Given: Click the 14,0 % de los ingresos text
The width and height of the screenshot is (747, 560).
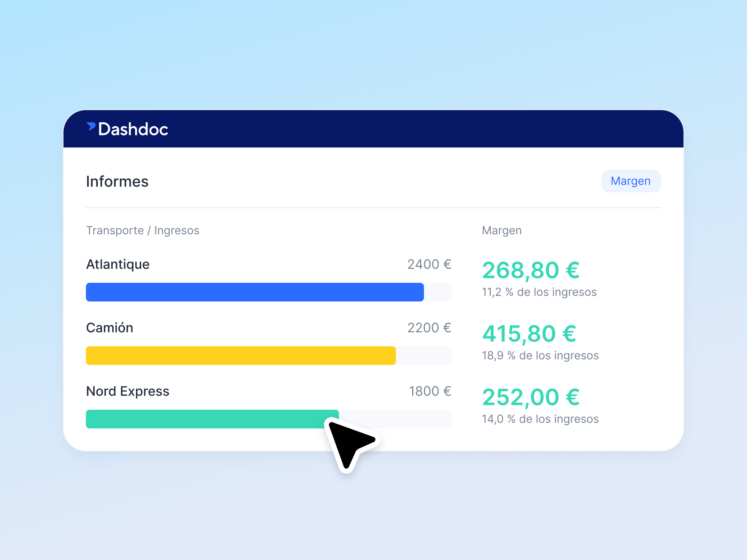Looking at the screenshot, I should click(x=540, y=419).
